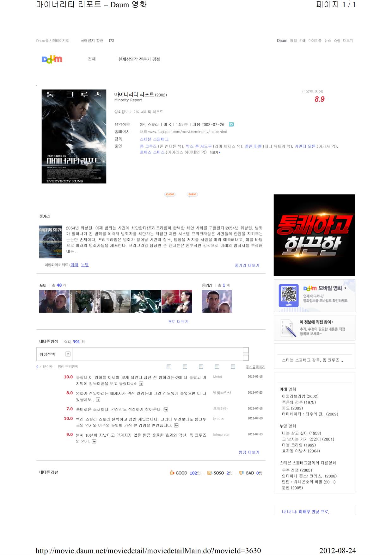Click the homepage URL www.foxjapan.com link
The image size is (392, 555).
pyautogui.click(x=187, y=132)
